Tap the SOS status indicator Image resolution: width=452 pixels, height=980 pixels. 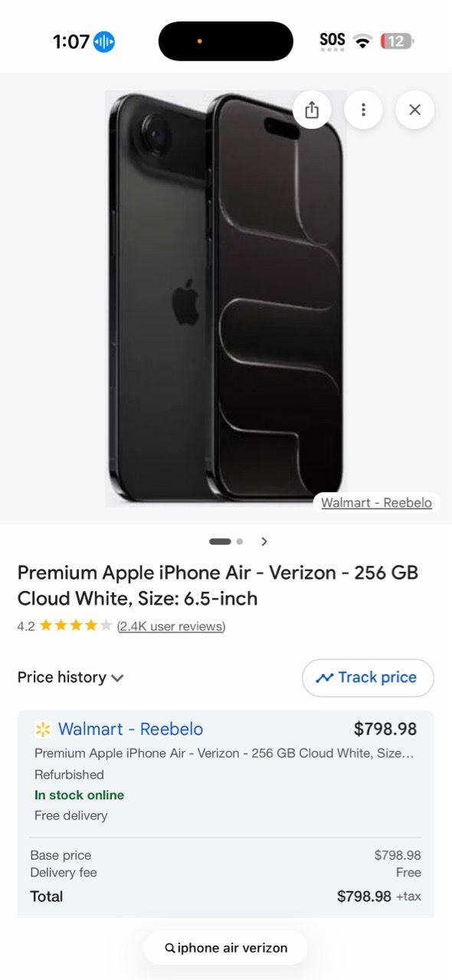click(332, 41)
